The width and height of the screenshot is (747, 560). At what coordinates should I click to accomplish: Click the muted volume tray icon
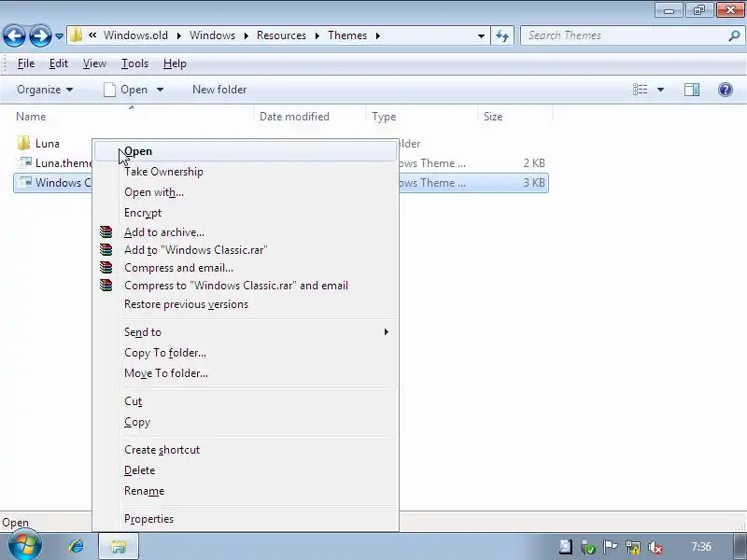pyautogui.click(x=655, y=547)
